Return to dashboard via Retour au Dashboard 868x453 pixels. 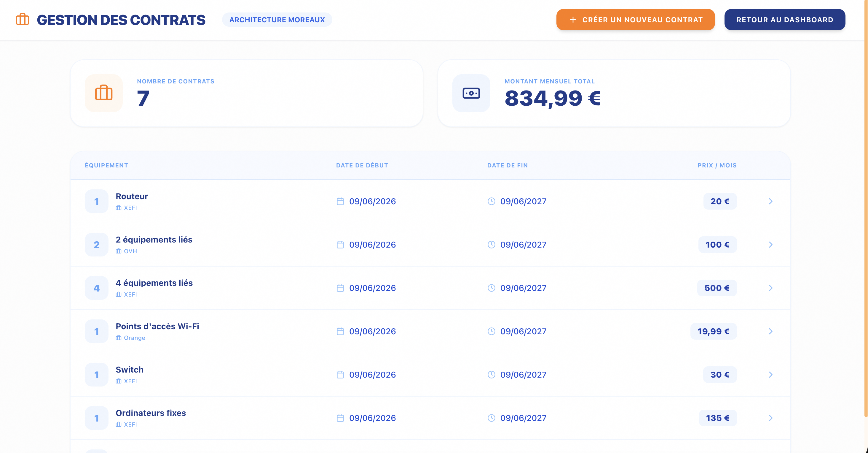[x=784, y=20]
